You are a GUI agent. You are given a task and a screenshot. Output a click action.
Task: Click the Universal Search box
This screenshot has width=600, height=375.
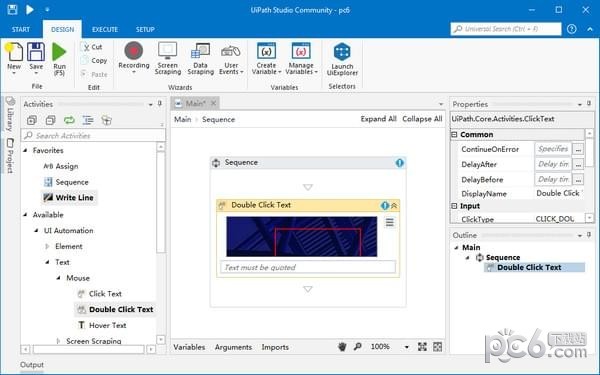click(x=506, y=29)
